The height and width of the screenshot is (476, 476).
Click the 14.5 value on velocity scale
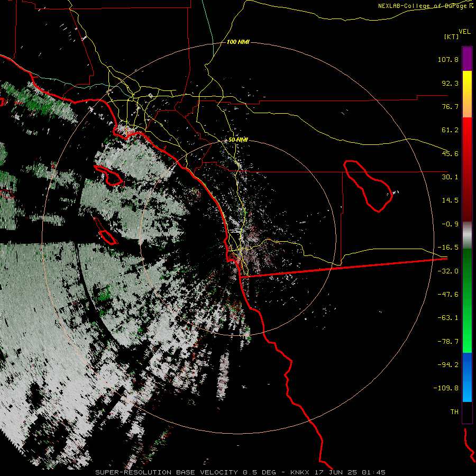pyautogui.click(x=450, y=200)
